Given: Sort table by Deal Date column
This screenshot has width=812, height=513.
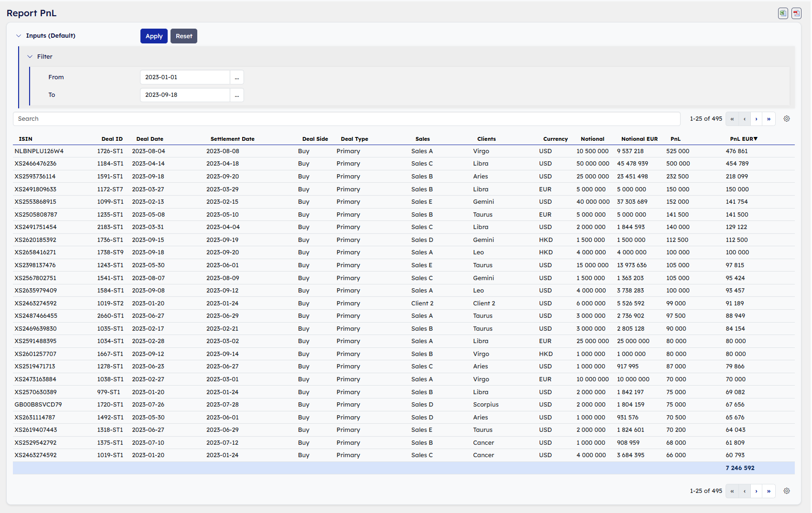Looking at the screenshot, I should (x=150, y=139).
